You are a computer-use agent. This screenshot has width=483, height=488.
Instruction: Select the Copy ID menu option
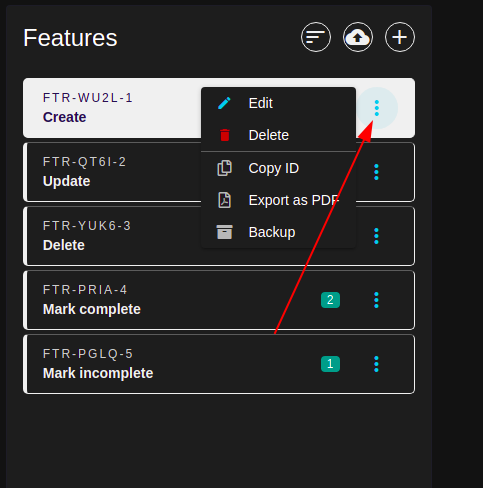(x=279, y=168)
